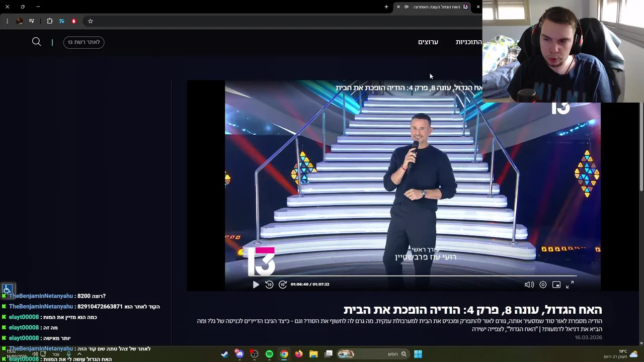644x362 pixels.
Task: Open the Windows Start menu
Action: [418, 354]
